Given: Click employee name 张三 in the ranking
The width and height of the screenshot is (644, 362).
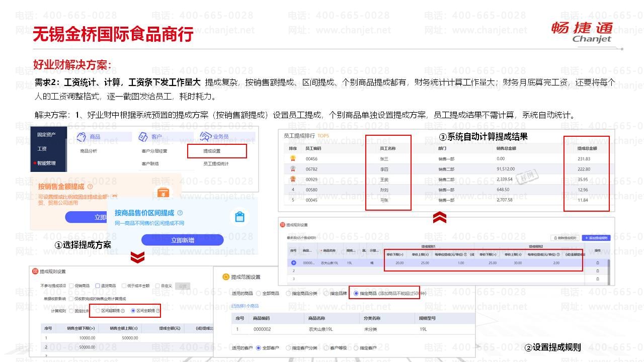Looking at the screenshot, I should coord(384,159).
